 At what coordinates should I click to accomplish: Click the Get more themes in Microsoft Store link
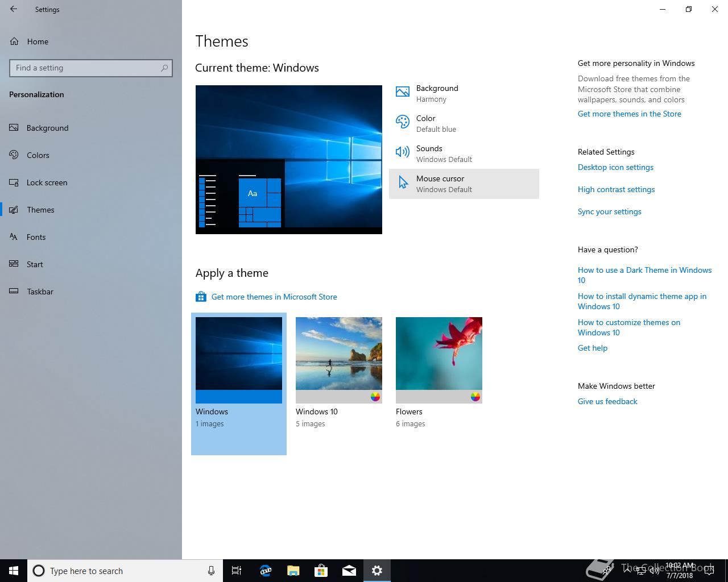click(x=274, y=297)
